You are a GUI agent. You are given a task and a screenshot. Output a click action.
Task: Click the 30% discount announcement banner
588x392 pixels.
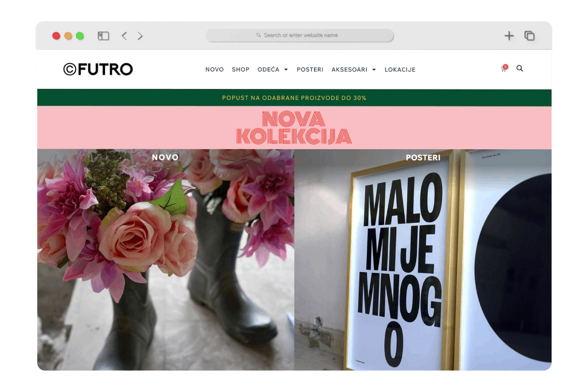click(294, 98)
